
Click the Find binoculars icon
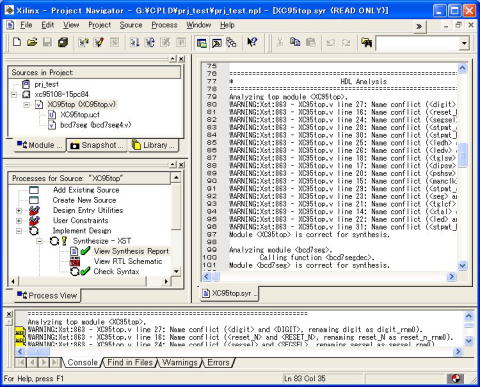(x=366, y=42)
